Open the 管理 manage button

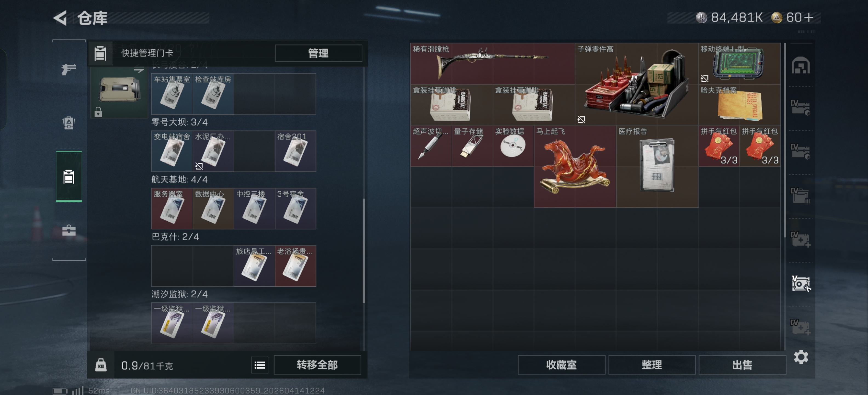pos(318,53)
